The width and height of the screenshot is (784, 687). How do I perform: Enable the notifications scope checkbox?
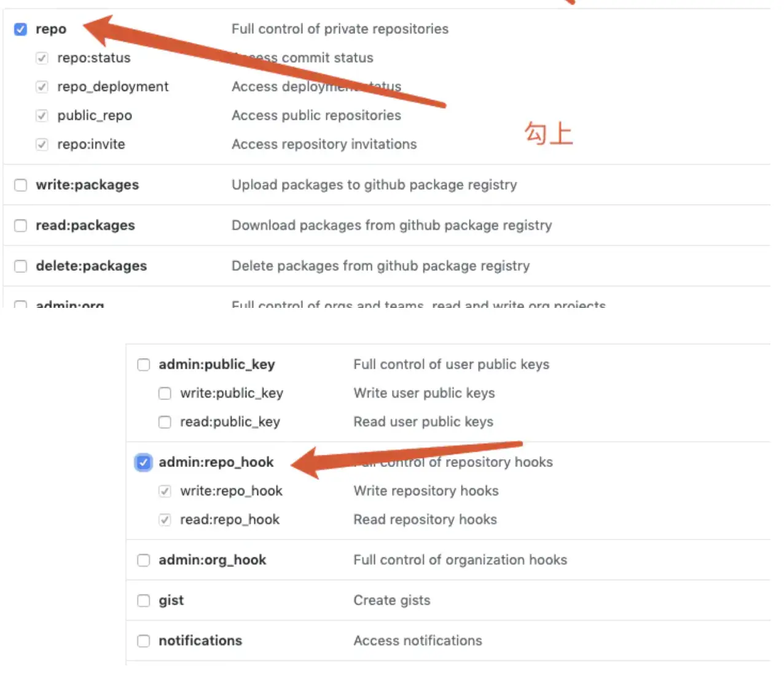point(144,642)
